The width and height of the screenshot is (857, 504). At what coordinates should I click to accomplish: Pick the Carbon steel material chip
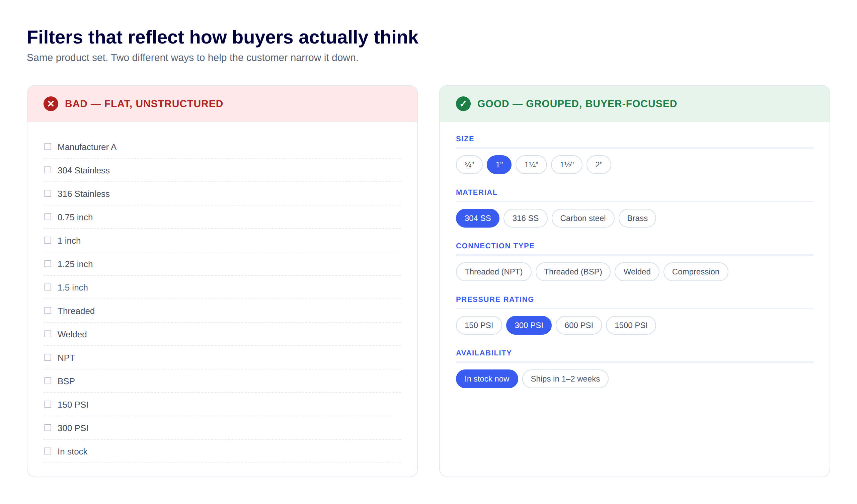(582, 218)
